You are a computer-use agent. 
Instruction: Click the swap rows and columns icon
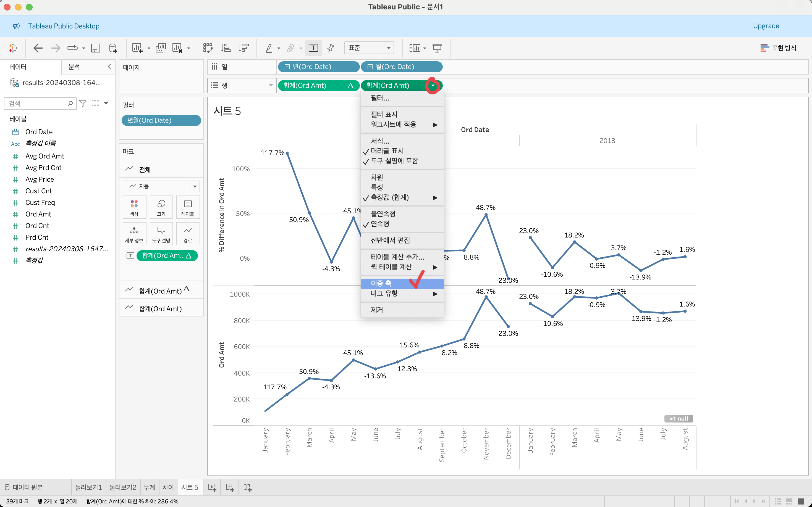[208, 48]
